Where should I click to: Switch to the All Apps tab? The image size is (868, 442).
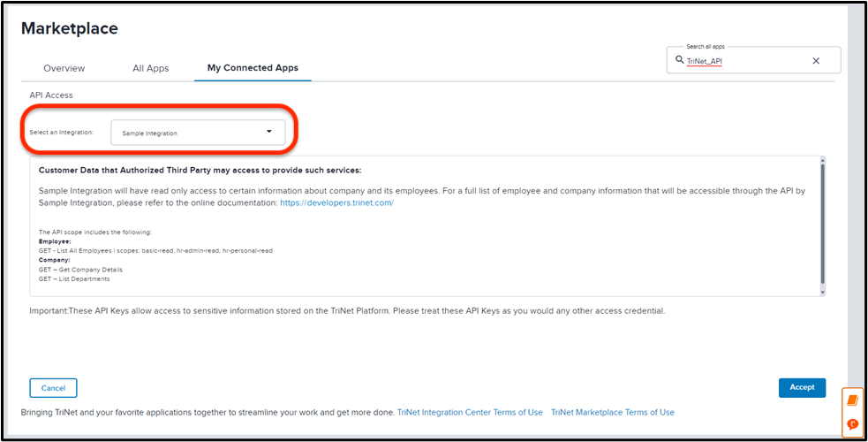click(151, 68)
